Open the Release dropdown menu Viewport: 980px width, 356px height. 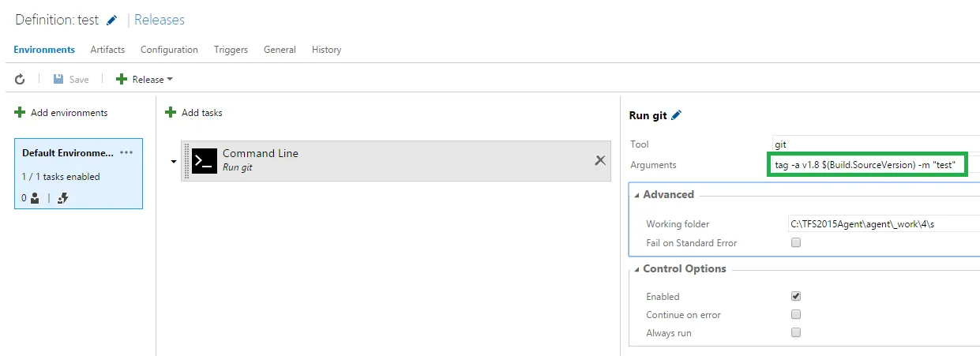145,79
